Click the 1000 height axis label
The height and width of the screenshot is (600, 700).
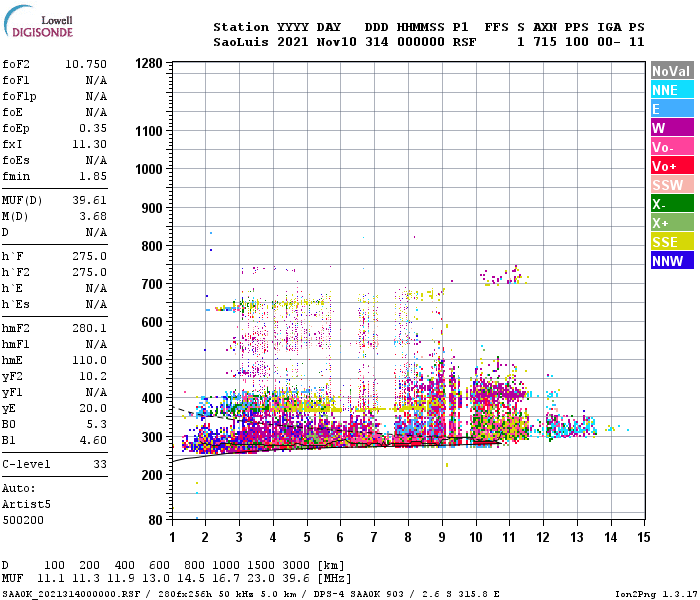pos(149,169)
